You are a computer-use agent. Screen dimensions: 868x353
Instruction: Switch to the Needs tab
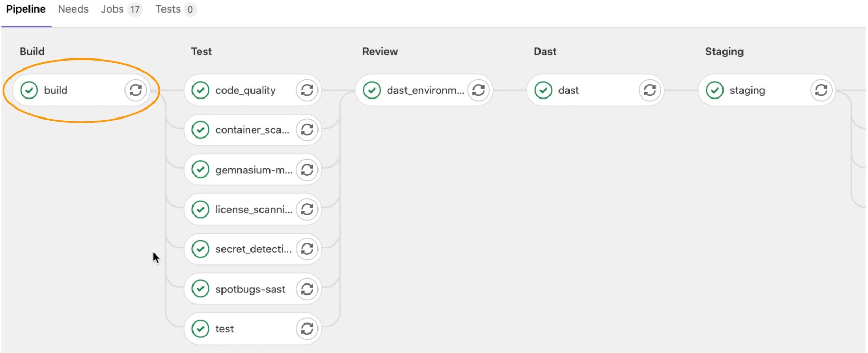click(73, 9)
